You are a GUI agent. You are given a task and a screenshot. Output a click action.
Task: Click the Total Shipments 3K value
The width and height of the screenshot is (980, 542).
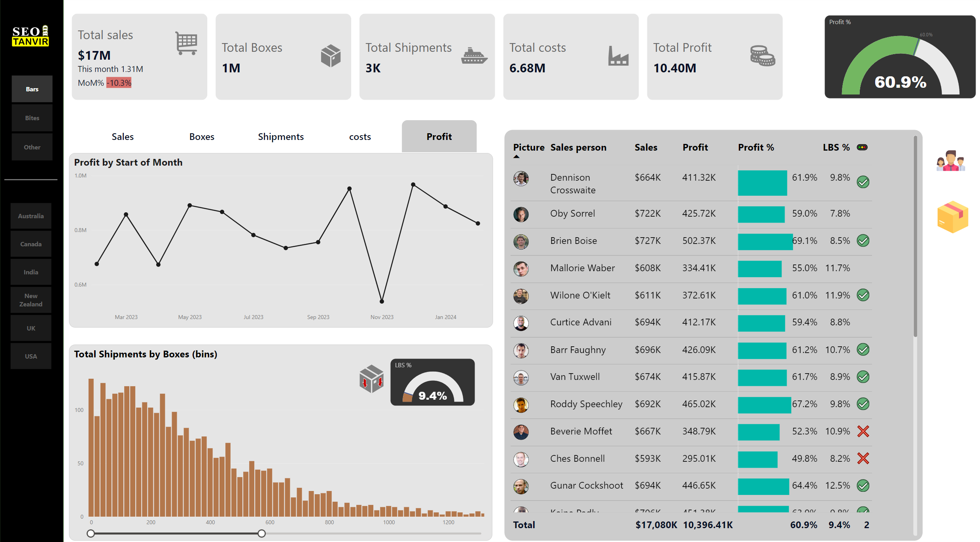pos(373,68)
